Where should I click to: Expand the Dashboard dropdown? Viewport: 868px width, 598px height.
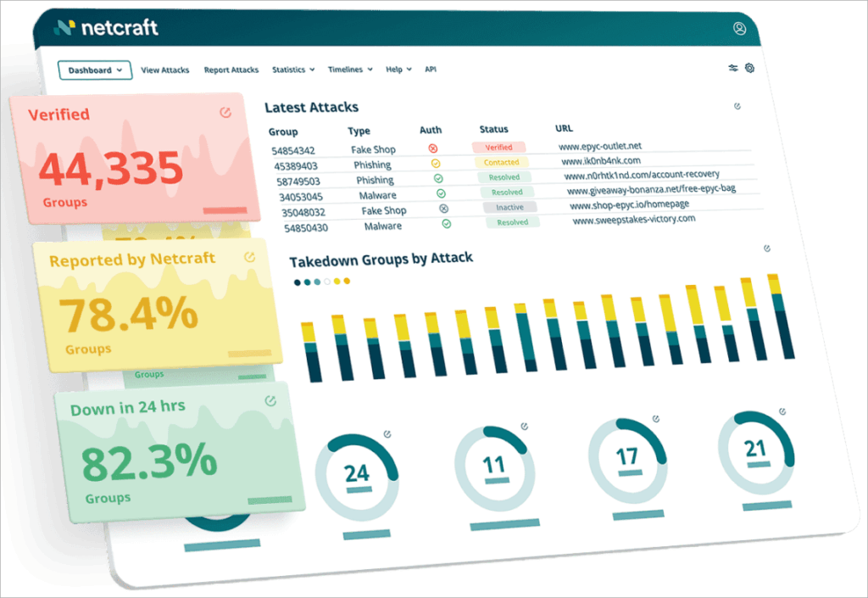pyautogui.click(x=95, y=70)
